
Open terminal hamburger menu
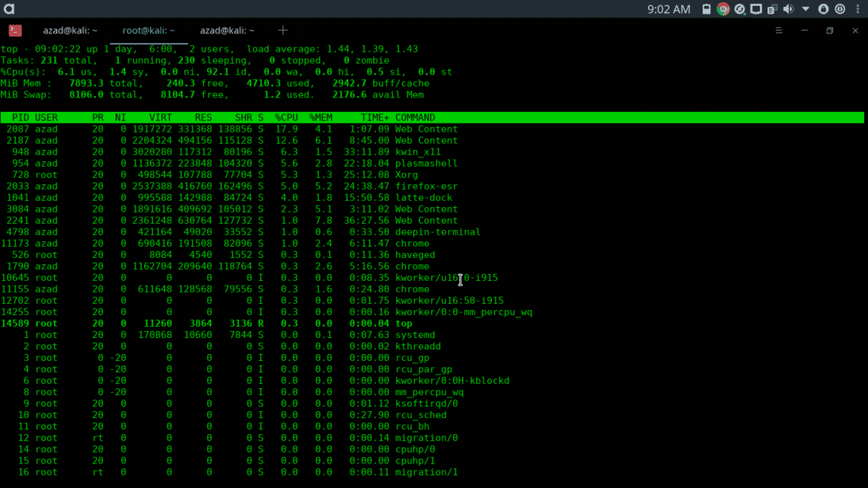tap(779, 30)
